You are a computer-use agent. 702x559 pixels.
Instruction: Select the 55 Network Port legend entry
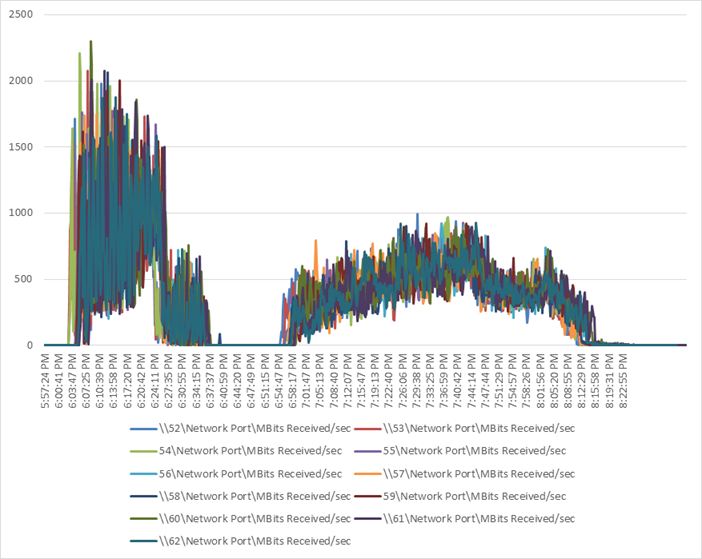click(460, 451)
